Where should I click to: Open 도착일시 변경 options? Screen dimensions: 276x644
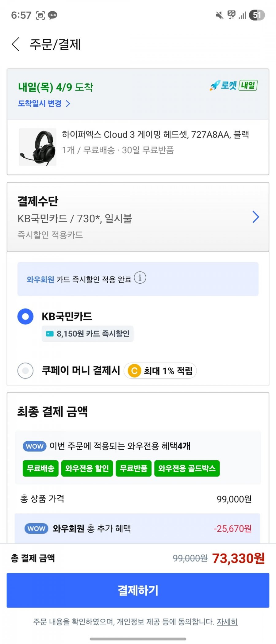[44, 104]
